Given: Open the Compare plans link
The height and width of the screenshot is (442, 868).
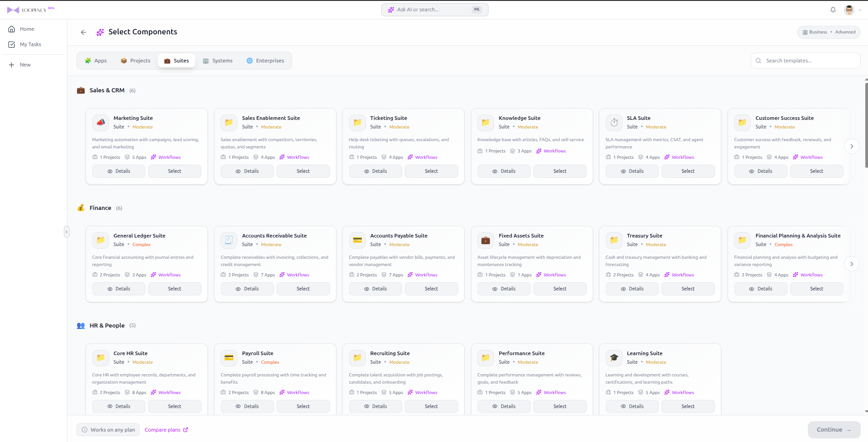Looking at the screenshot, I should tap(166, 429).
